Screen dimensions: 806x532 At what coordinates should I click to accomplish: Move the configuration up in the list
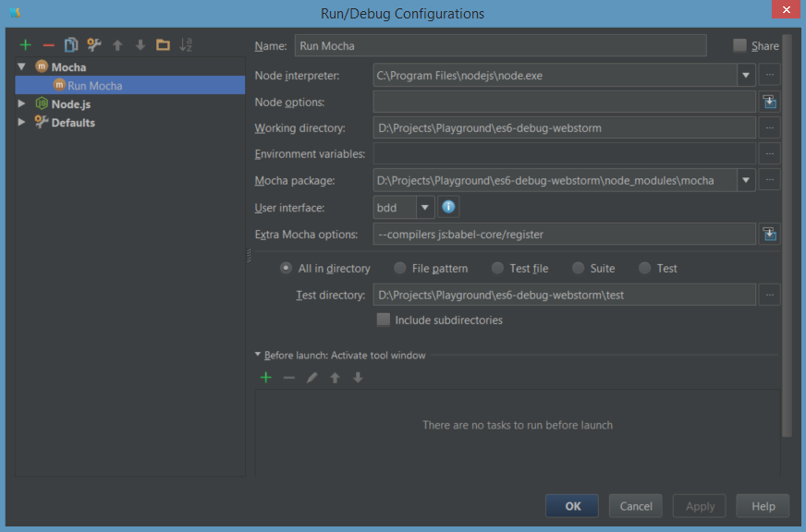pos(117,45)
